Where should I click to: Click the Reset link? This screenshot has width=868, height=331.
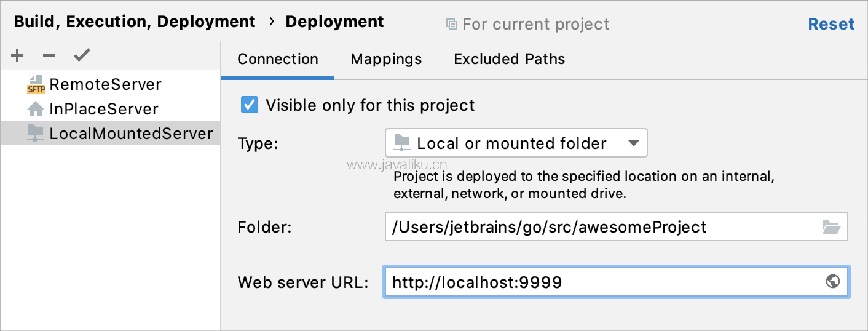pyautogui.click(x=831, y=24)
